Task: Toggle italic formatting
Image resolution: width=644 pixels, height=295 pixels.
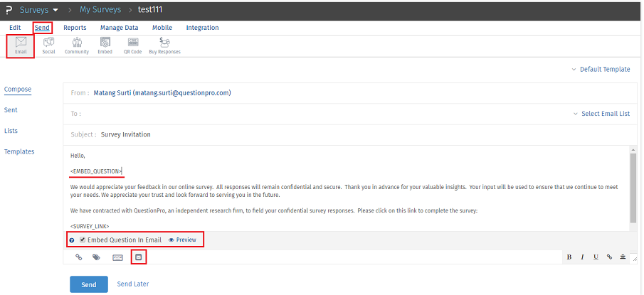Action: (x=582, y=257)
